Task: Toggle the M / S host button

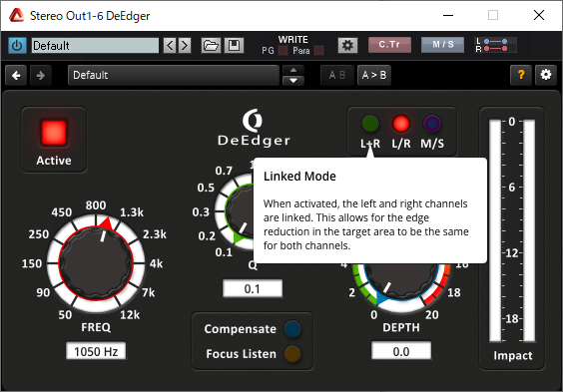Action: (x=443, y=45)
